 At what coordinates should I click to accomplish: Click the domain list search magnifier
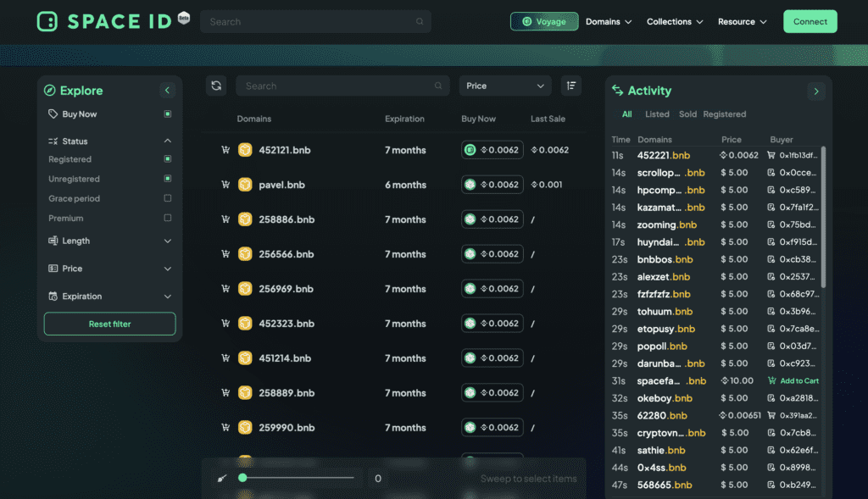tap(438, 86)
